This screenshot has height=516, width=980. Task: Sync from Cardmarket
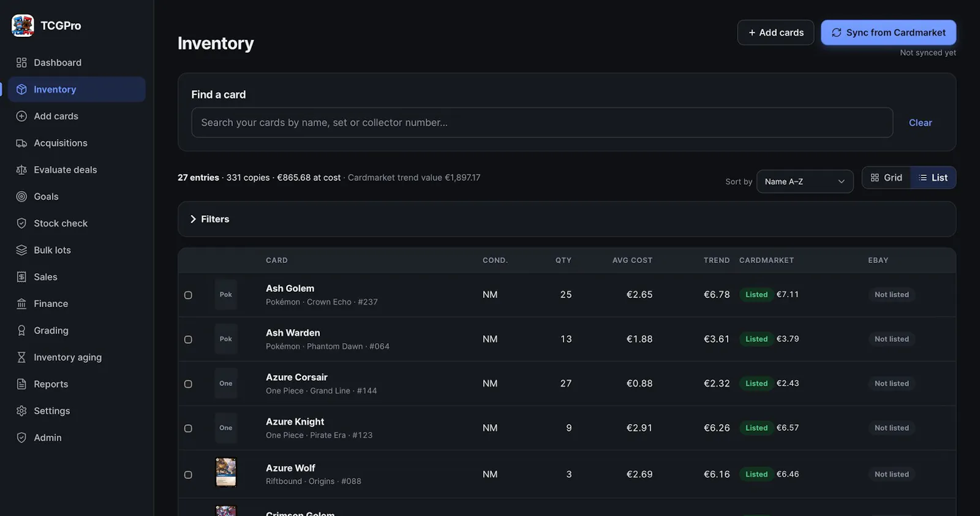888,32
